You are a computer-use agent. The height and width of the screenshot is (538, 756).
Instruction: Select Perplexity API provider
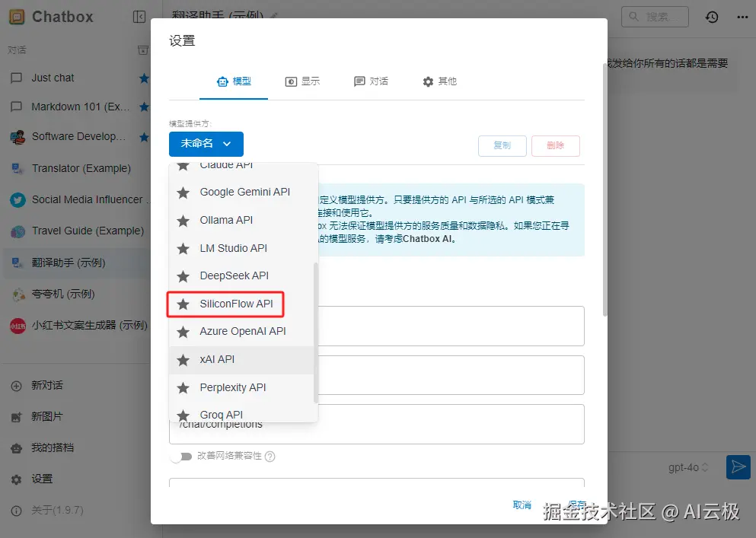click(x=241, y=387)
